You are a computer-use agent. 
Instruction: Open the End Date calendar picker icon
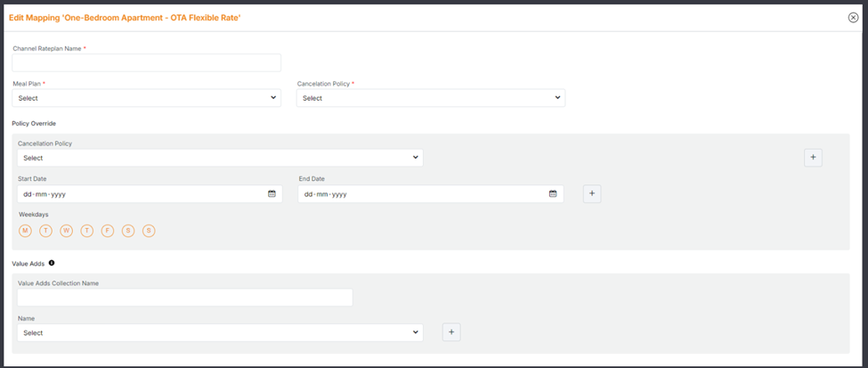coord(553,193)
